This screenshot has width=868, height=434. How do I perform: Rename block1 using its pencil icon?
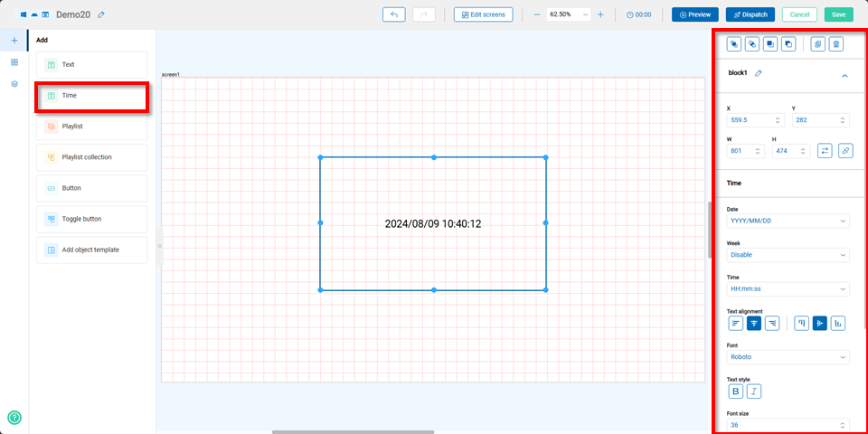pos(759,73)
